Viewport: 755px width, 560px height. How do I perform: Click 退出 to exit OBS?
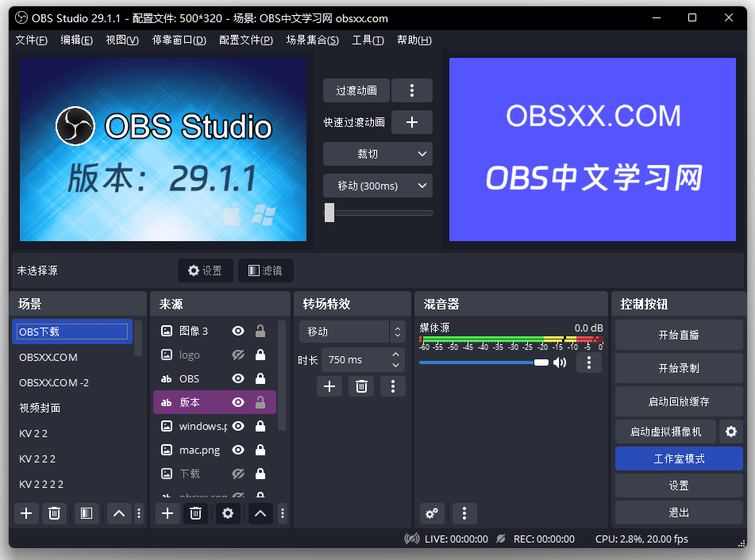click(x=679, y=512)
